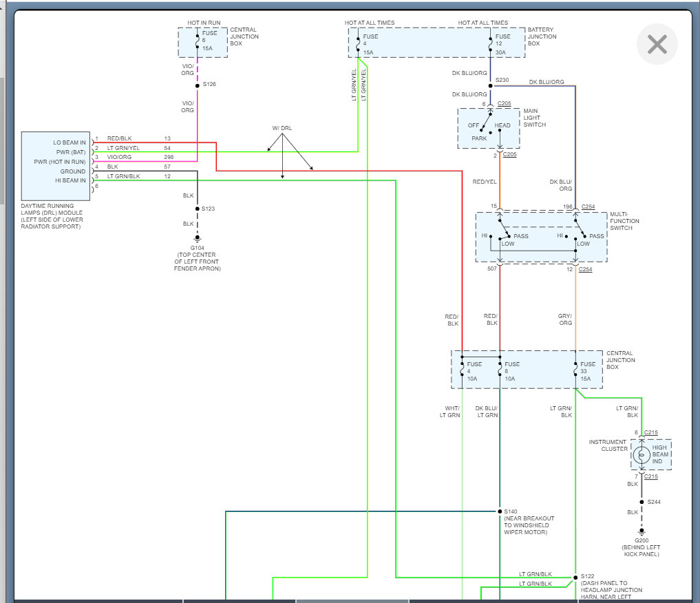Close the wiring diagram image viewer

coord(657,45)
